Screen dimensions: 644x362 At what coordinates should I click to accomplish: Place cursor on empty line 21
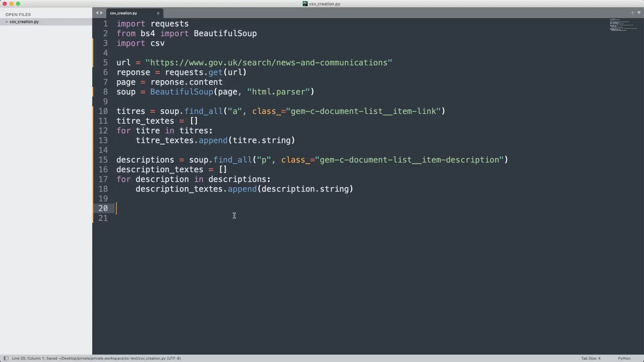coord(201,218)
